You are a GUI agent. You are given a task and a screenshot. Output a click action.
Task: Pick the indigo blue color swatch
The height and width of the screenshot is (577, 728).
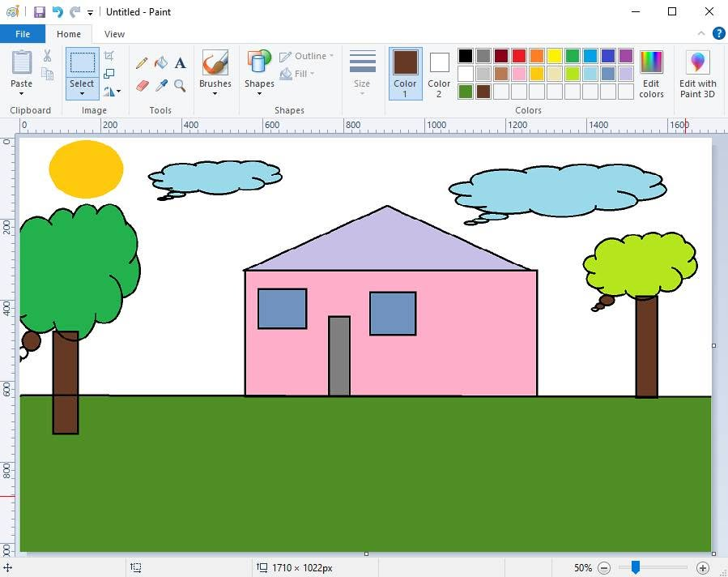click(x=608, y=56)
